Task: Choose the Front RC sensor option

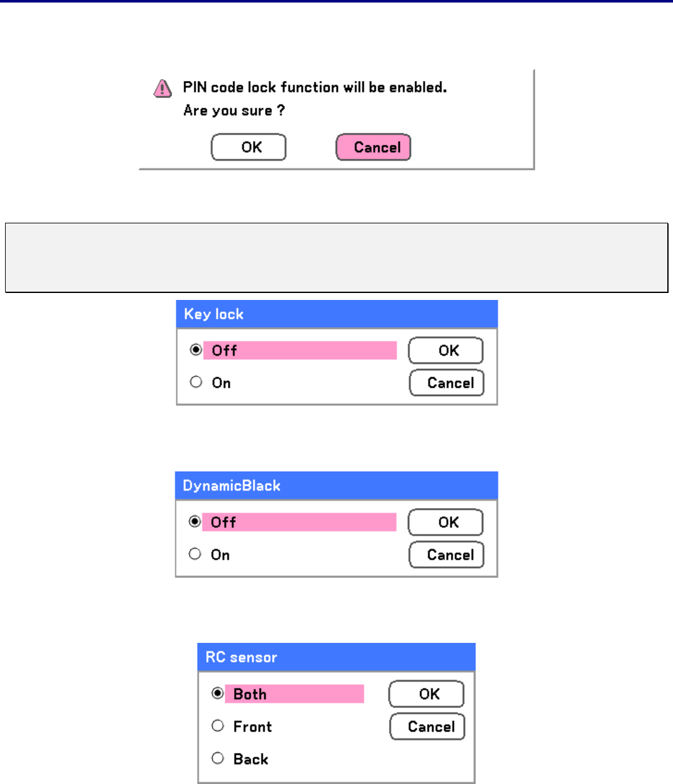Action: click(218, 726)
